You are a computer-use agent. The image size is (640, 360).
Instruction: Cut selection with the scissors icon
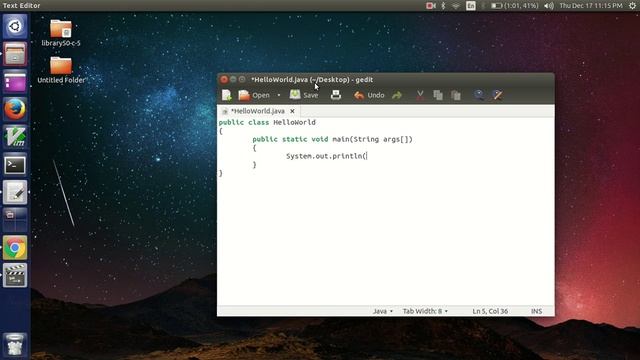click(420, 95)
